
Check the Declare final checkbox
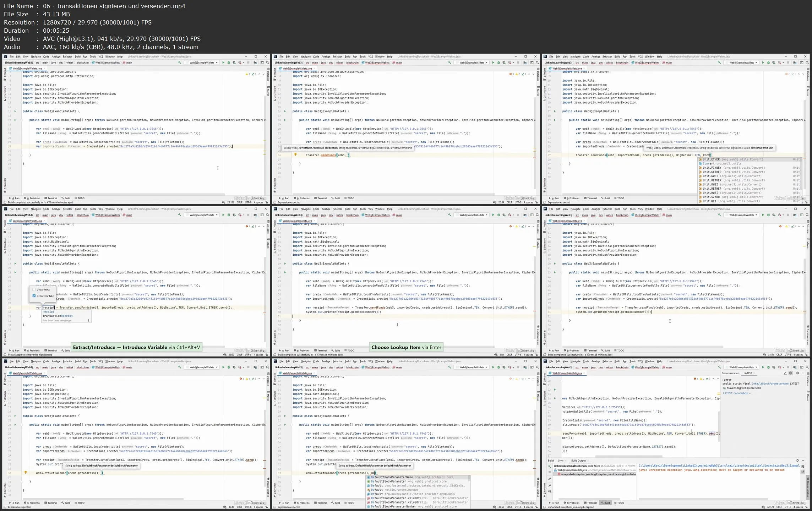(x=34, y=290)
